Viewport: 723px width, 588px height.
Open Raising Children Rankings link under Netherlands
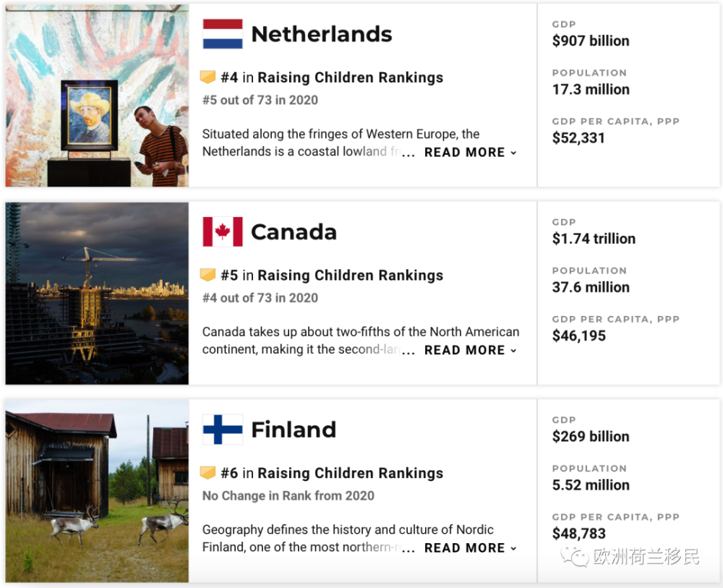[x=350, y=77]
